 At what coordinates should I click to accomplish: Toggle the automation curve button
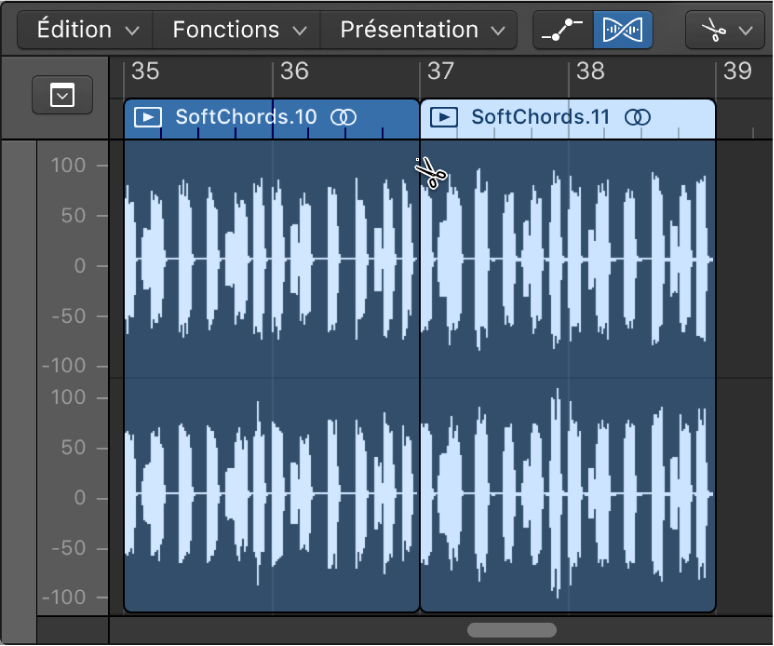pos(563,30)
